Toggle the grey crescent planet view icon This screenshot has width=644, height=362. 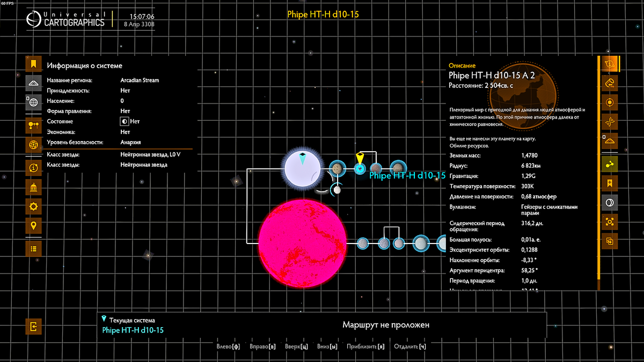click(x=610, y=202)
